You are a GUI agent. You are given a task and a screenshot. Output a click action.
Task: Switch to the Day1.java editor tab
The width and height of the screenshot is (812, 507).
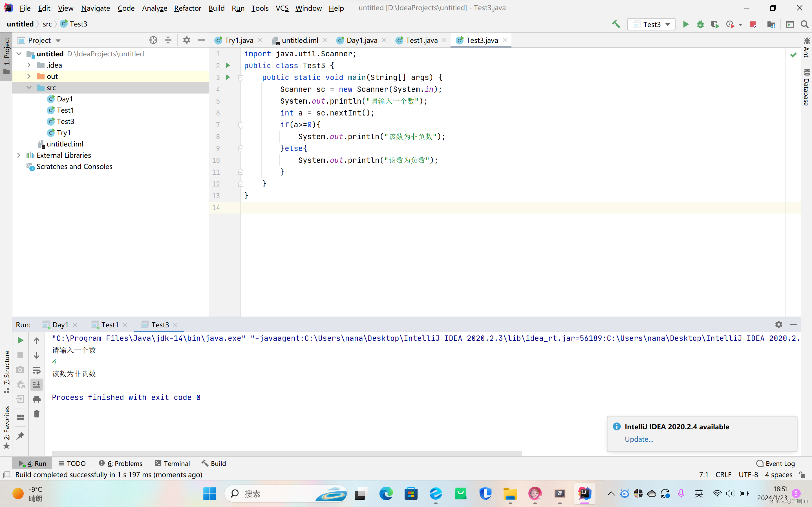click(x=361, y=40)
